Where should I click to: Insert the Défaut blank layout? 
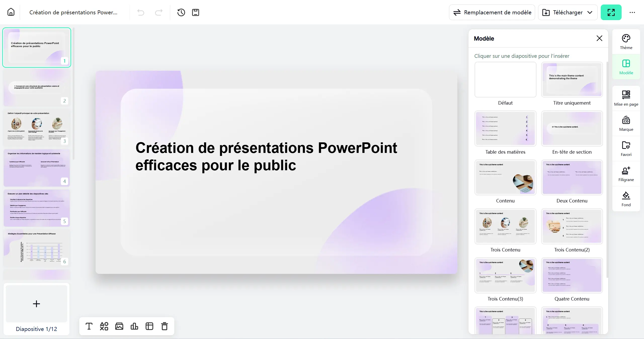click(505, 79)
